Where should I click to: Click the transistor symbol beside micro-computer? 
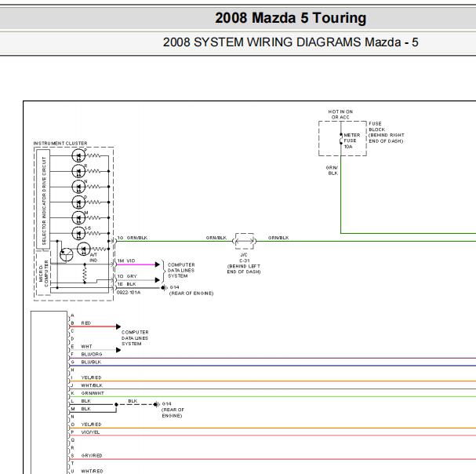(66, 254)
